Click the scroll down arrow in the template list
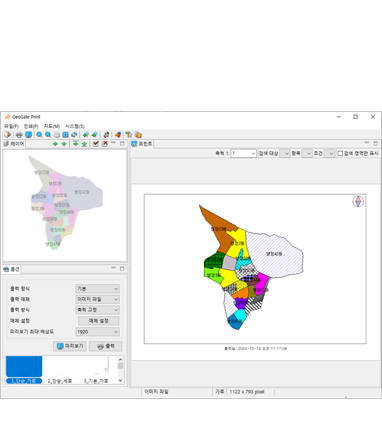The height and width of the screenshot is (430, 382). [120, 380]
